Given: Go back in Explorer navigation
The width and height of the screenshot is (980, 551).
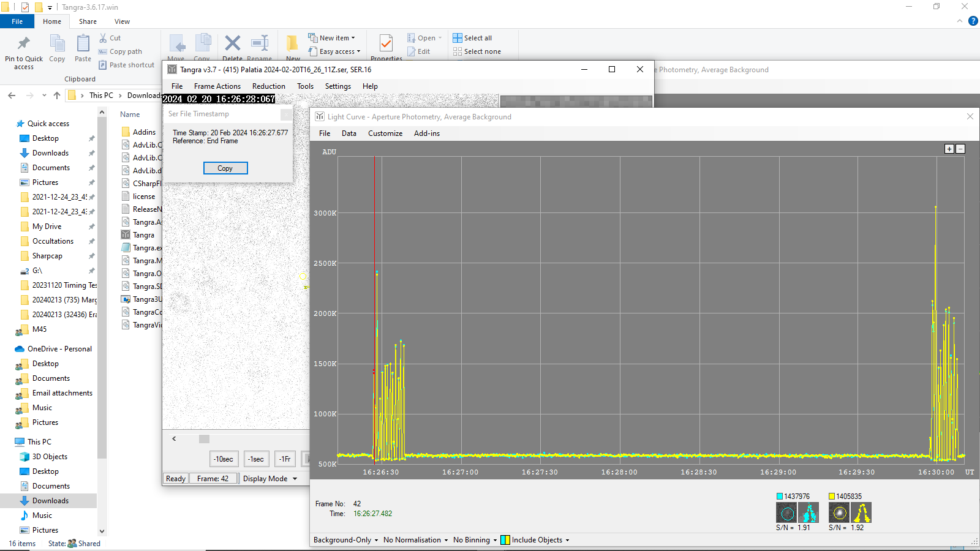Looking at the screenshot, I should 12,96.
